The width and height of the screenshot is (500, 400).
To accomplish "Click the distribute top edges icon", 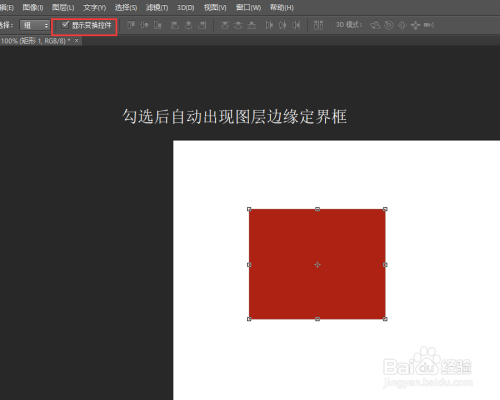I will click(225, 25).
